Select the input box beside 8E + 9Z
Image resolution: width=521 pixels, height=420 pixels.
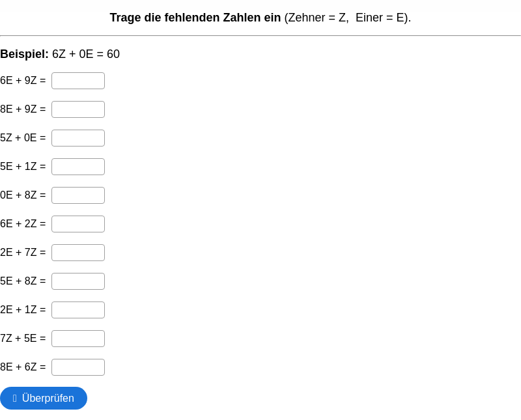(x=78, y=109)
